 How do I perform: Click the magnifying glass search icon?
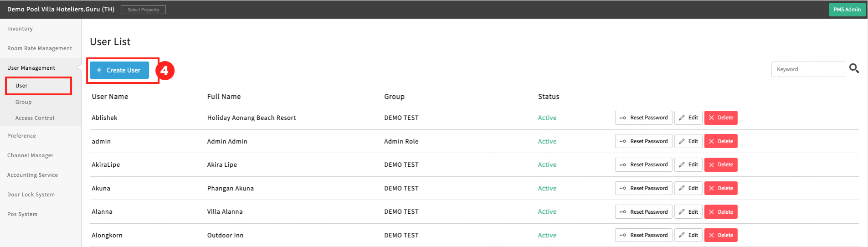coord(854,69)
